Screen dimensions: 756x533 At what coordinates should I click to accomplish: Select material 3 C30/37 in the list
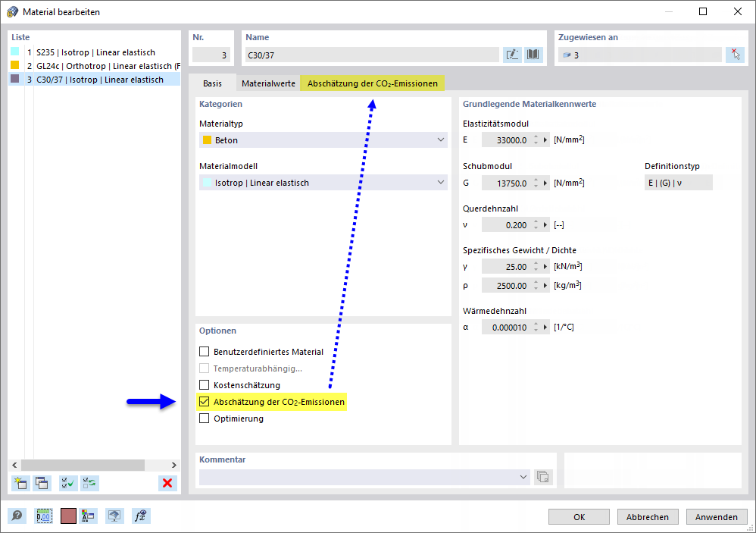coord(95,80)
